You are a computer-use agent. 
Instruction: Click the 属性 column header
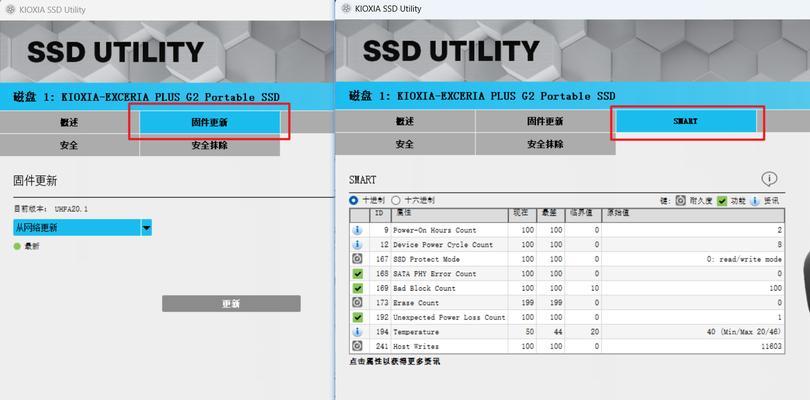(449, 213)
